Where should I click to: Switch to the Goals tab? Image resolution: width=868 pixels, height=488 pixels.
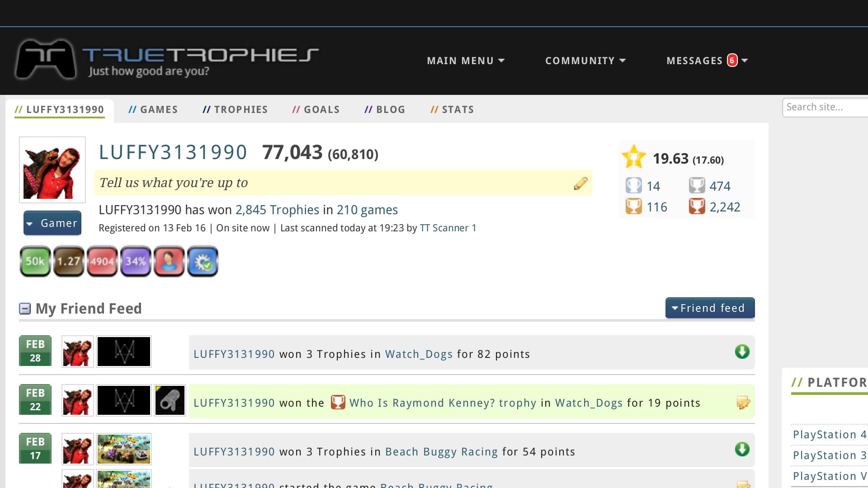click(316, 110)
